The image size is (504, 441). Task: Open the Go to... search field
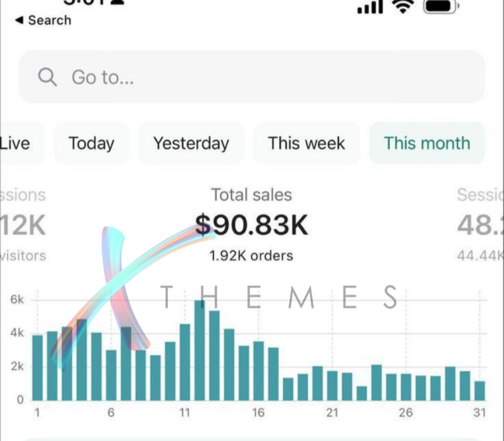tap(251, 77)
